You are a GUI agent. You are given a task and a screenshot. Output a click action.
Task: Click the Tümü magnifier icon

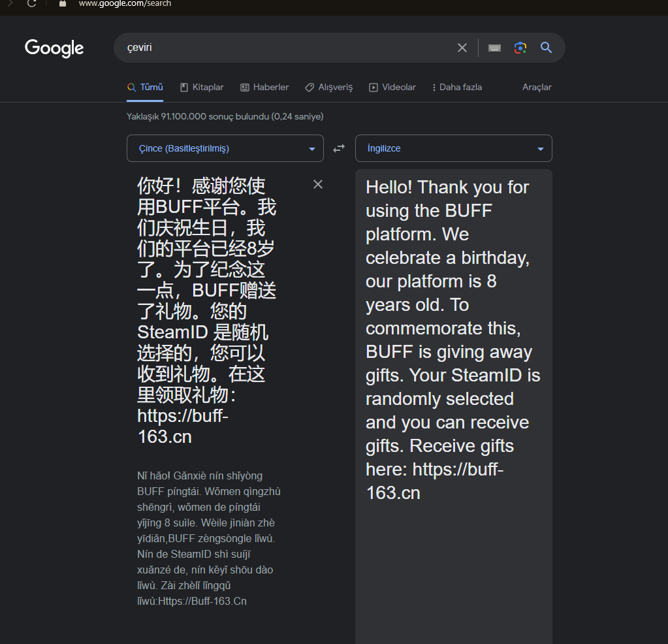(132, 88)
